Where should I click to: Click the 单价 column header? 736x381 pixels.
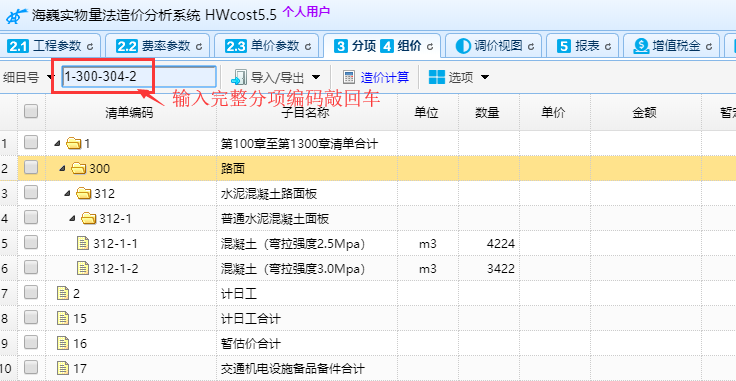(x=554, y=113)
